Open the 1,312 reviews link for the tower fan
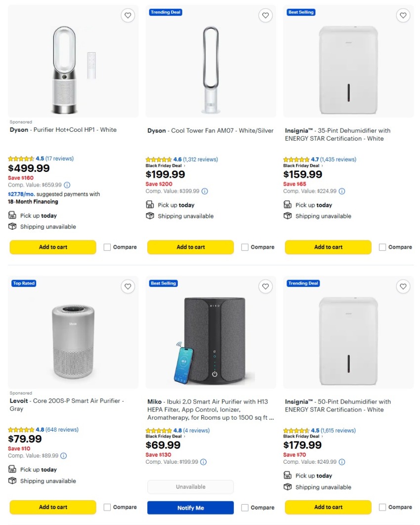Viewport: 420px width, 525px height. 201,159
